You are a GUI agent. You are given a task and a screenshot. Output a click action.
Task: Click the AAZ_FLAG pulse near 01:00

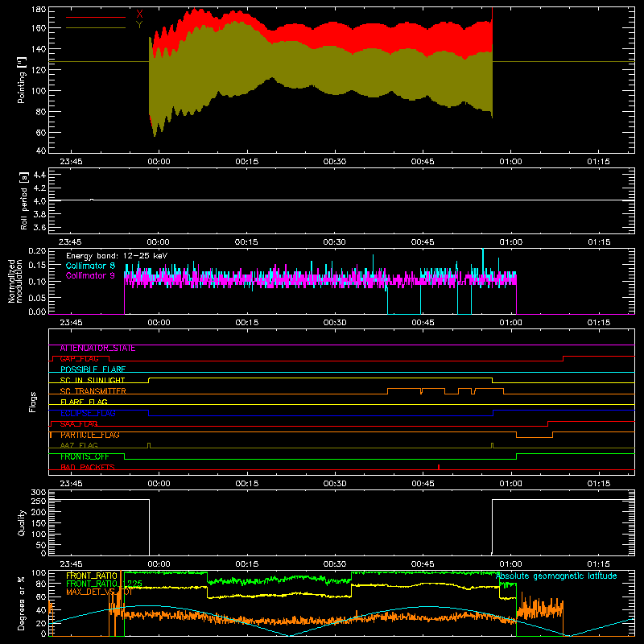[x=492, y=446]
